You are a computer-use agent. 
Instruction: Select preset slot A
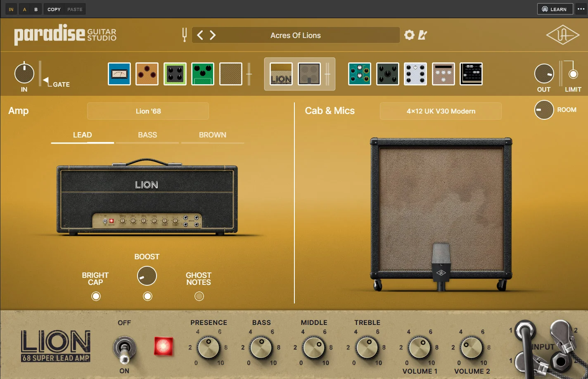pyautogui.click(x=24, y=9)
